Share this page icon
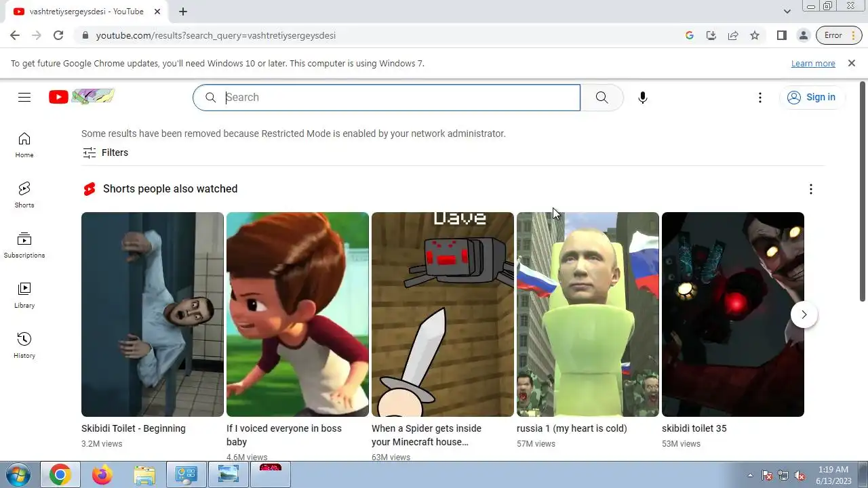This screenshot has height=488, width=868. (733, 35)
